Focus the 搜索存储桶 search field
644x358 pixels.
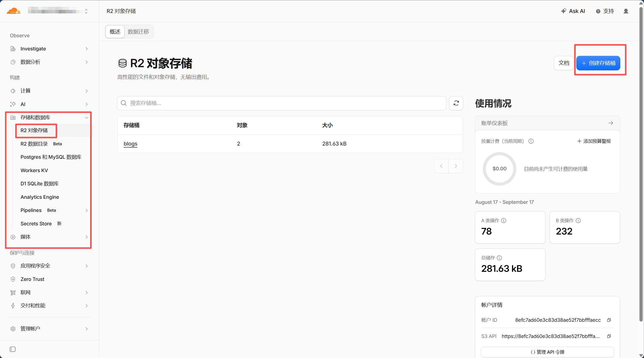coord(282,103)
